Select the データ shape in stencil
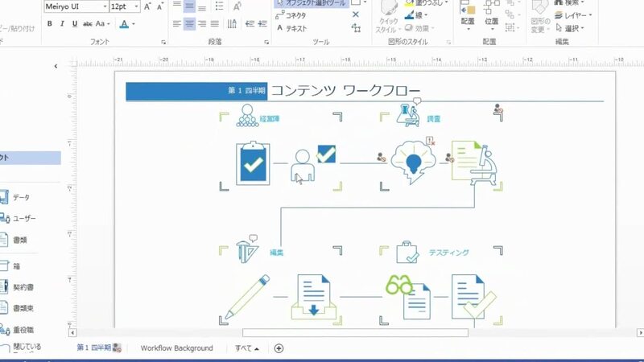This screenshot has height=362, width=644. pos(15,197)
